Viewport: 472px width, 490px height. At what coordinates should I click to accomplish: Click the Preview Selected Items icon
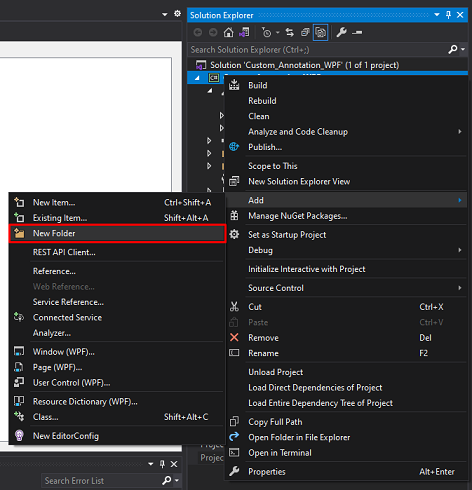pos(357,32)
